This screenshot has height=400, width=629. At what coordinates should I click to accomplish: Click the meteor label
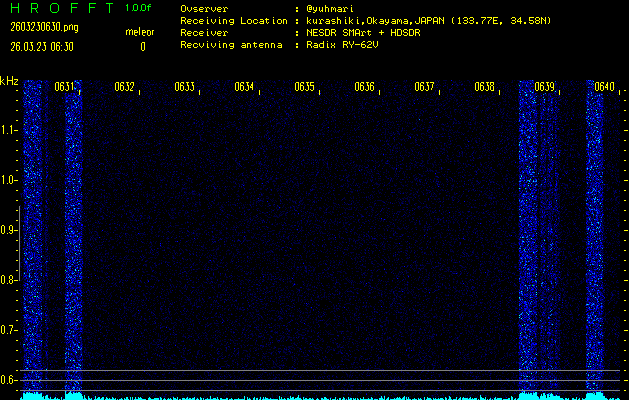(140, 32)
